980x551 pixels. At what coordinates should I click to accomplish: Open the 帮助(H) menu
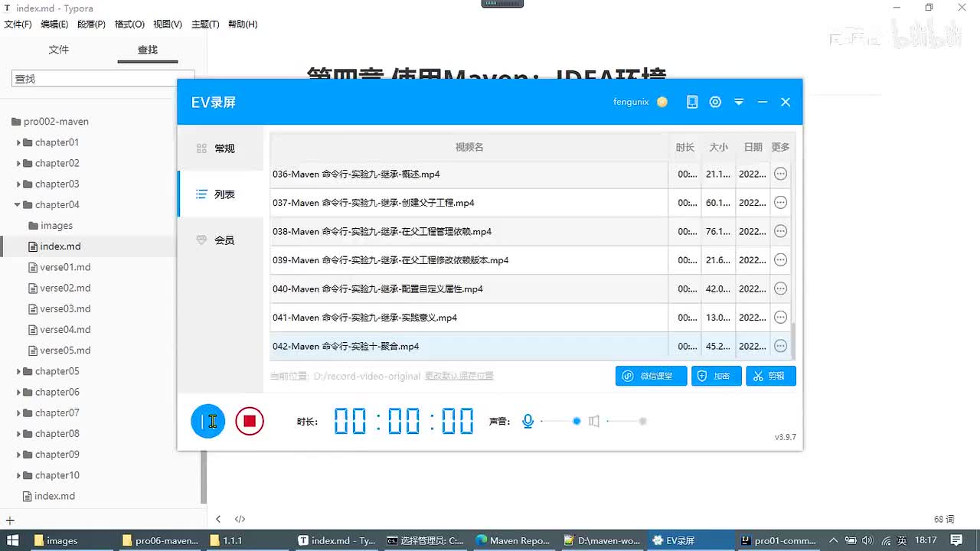(243, 24)
